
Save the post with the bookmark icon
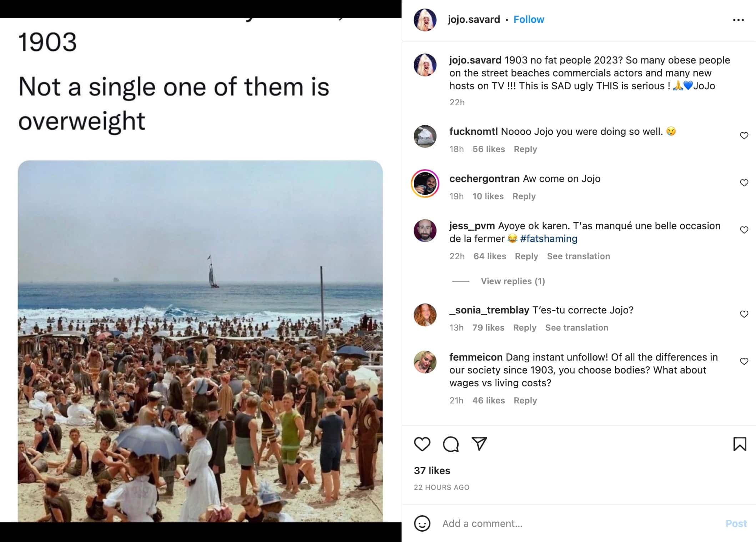[x=740, y=444]
